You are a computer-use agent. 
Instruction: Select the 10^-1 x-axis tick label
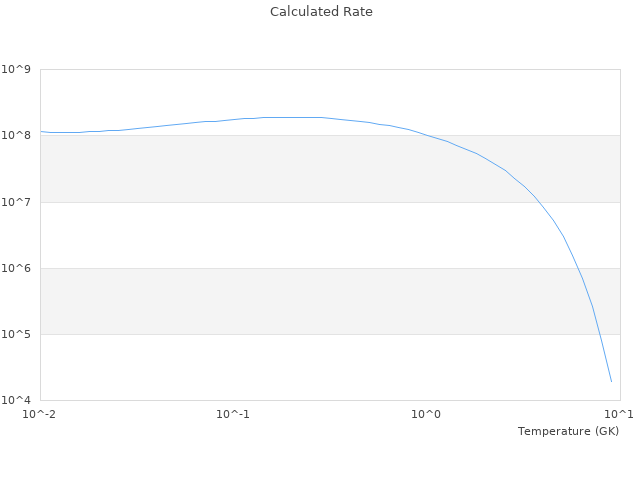(x=233, y=414)
